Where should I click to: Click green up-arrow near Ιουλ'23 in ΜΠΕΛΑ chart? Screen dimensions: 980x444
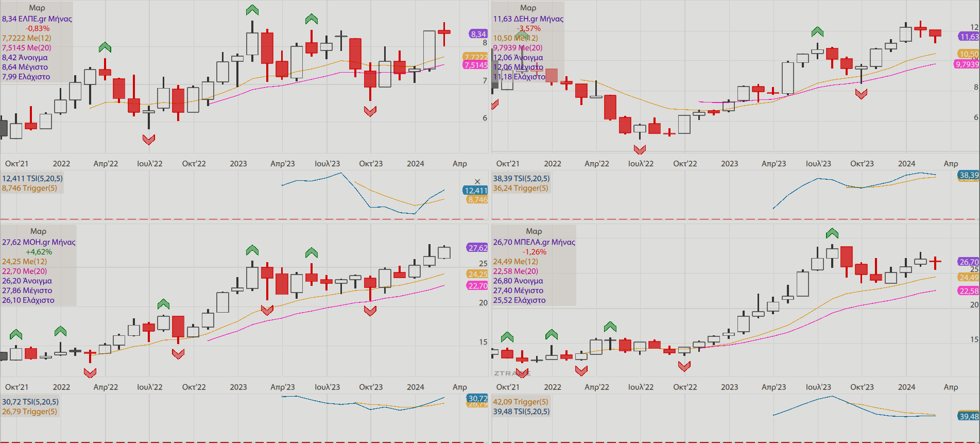(832, 233)
